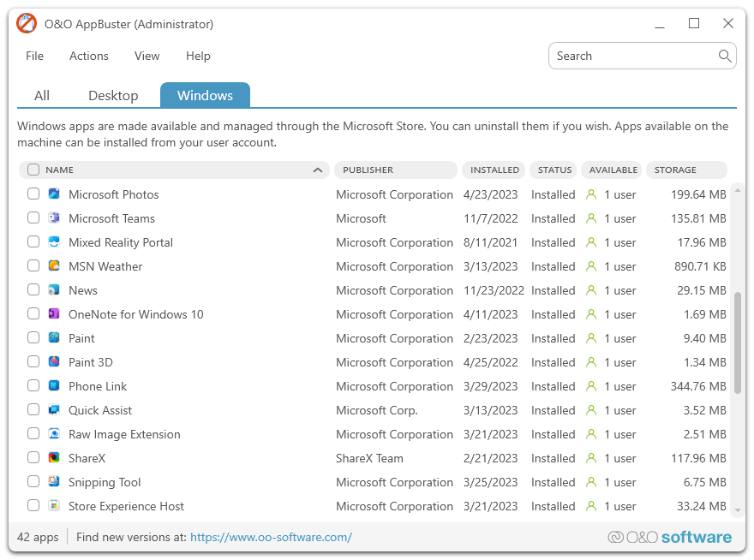The width and height of the screenshot is (754, 560).
Task: Toggle the select-all checkbox in Name header
Action: pos(33,170)
